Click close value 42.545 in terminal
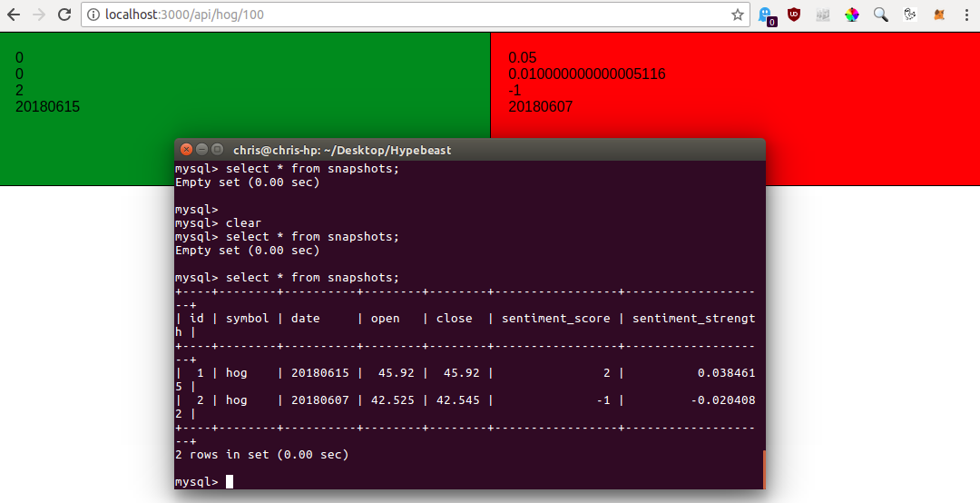 coord(458,399)
